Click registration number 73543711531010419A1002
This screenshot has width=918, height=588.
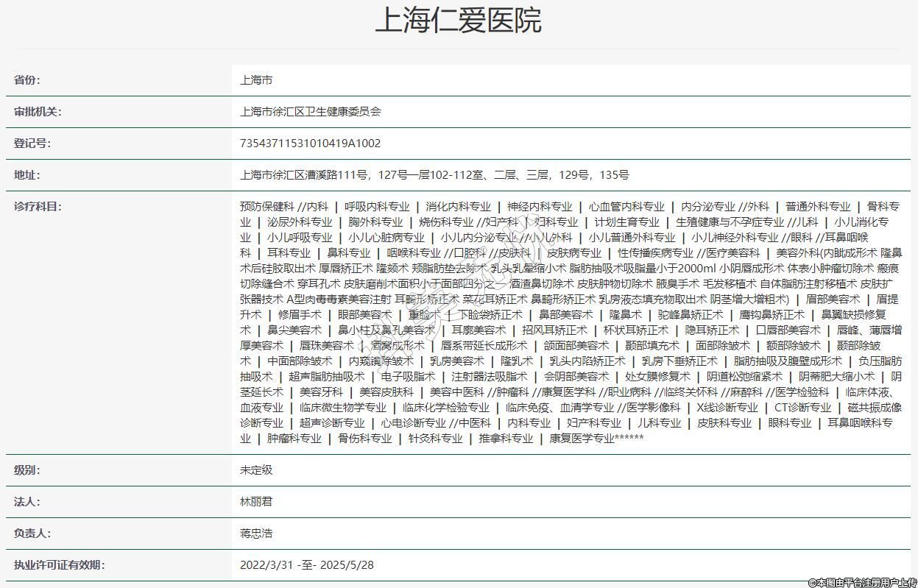[310, 144]
